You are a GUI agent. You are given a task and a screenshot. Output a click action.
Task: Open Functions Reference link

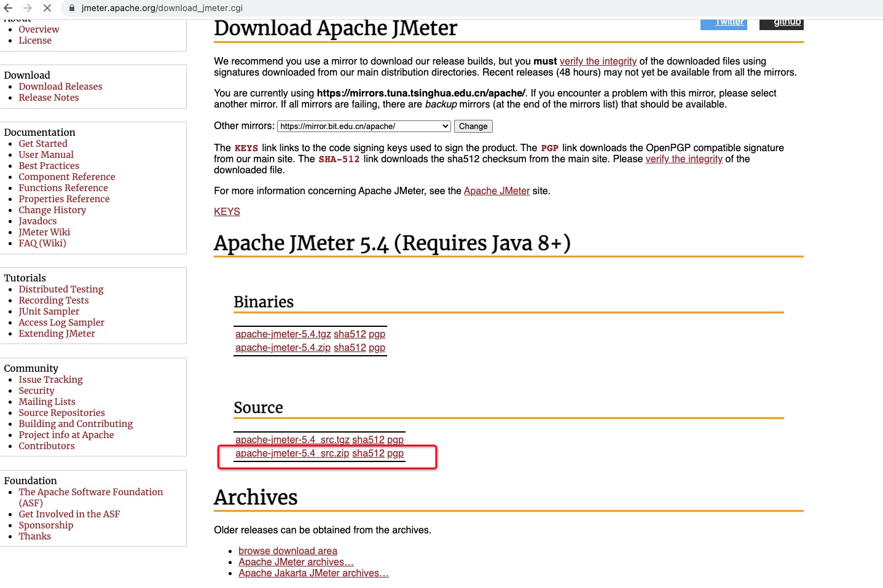(63, 187)
